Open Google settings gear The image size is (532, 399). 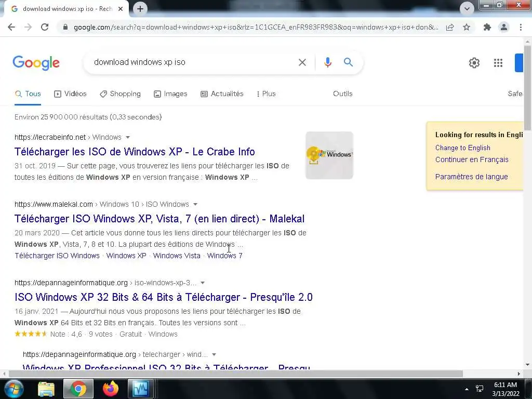pyautogui.click(x=474, y=63)
